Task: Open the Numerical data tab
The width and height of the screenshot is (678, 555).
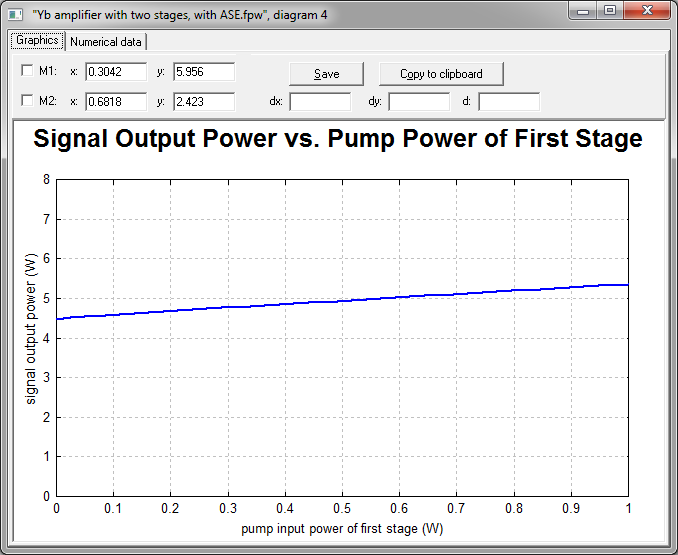Action: click(107, 42)
